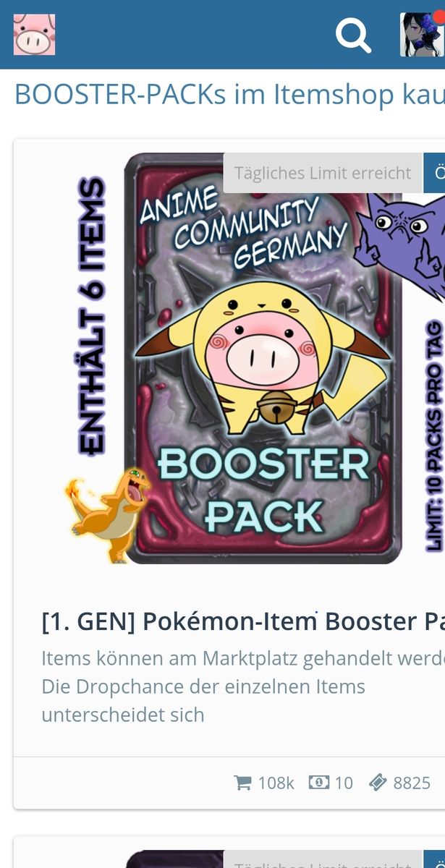Open the user profile avatar
The image size is (445, 868).
coord(422,35)
